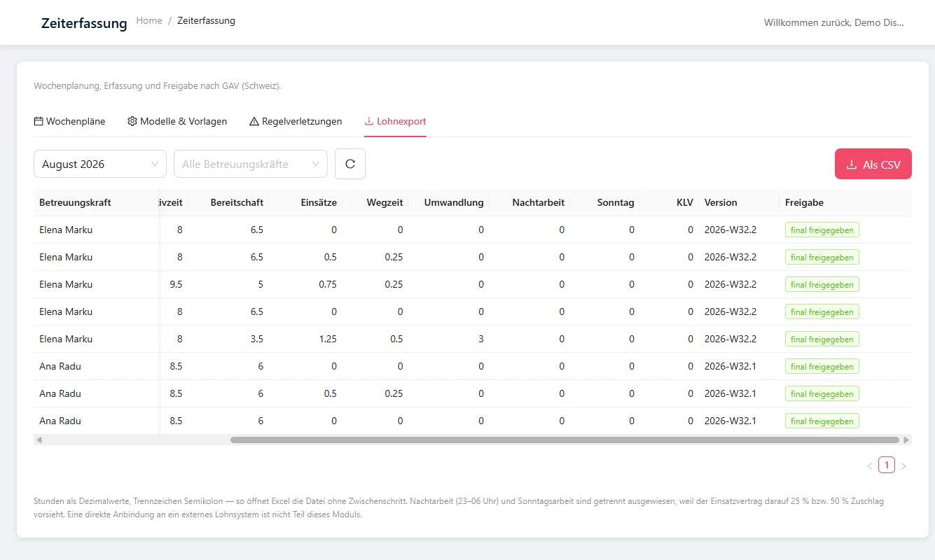Screen dimensions: 935x560
Task: Click the refresh icon button
Action: coord(350,164)
